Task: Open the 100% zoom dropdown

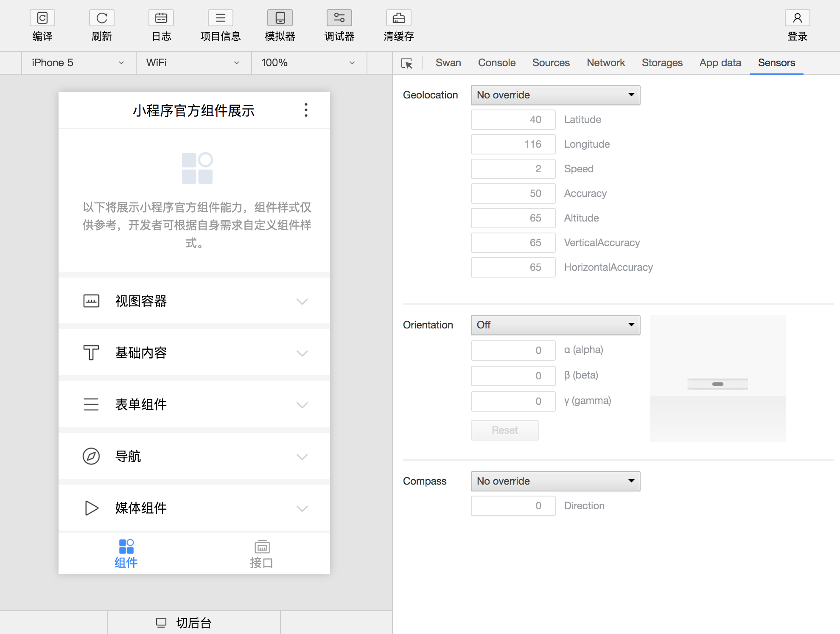Action: pos(309,63)
